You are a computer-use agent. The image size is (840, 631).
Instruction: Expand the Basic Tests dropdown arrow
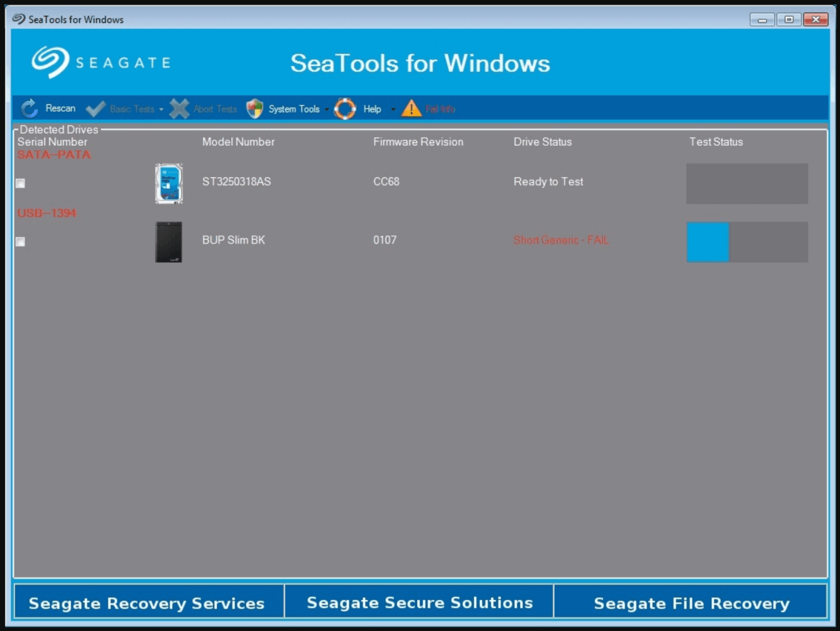pos(161,109)
